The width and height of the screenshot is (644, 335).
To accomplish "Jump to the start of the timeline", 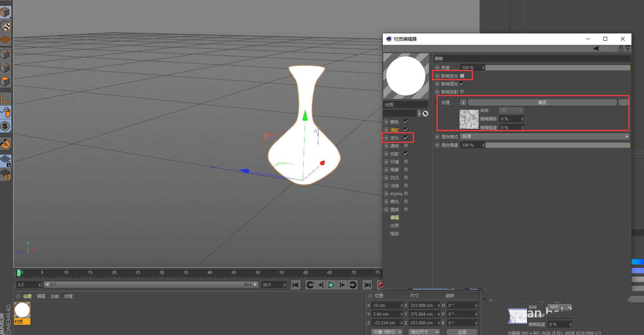I will pyautogui.click(x=295, y=285).
